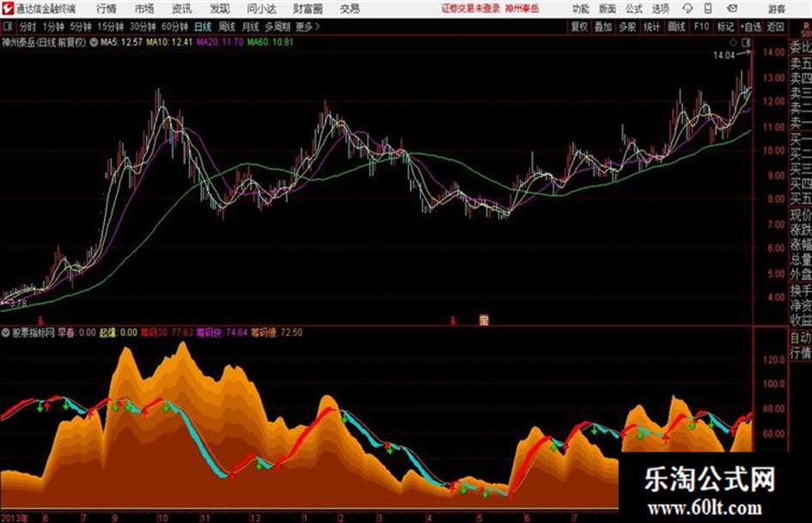Click the 复权 toolbar button
The image size is (812, 523).
click(579, 27)
